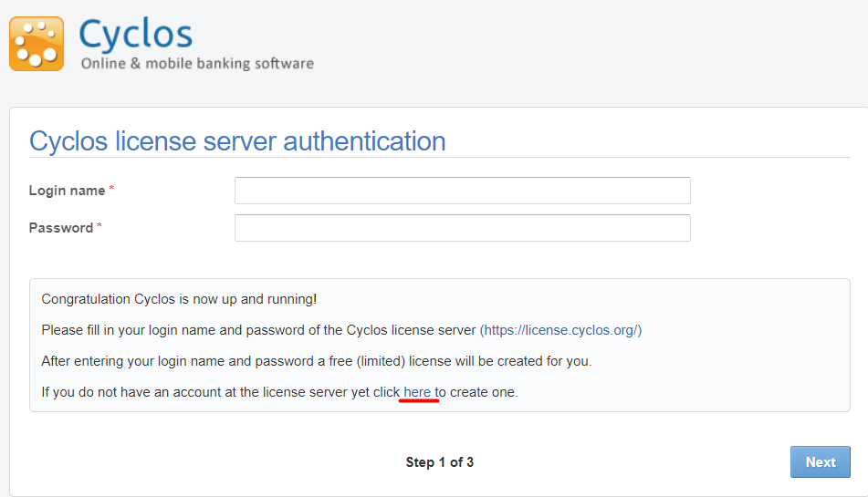Click the 'If you do not have an account' text
868x497 pixels.
(220, 392)
